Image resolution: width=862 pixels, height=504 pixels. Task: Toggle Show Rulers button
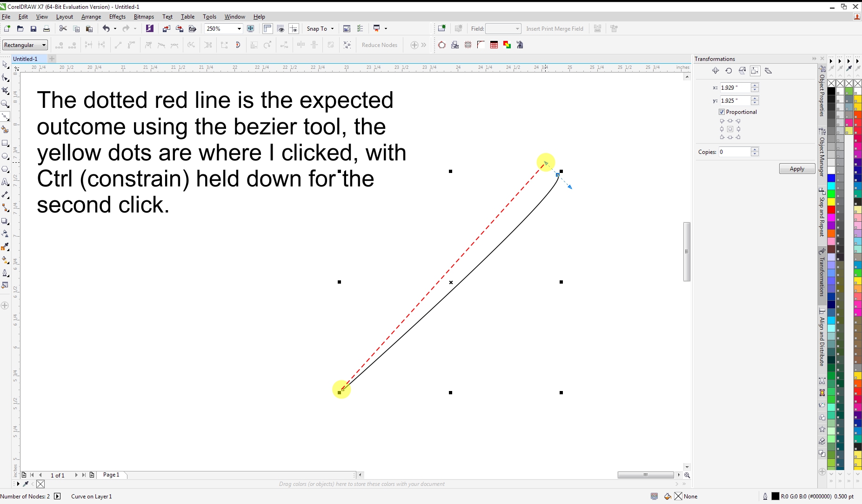tap(267, 29)
